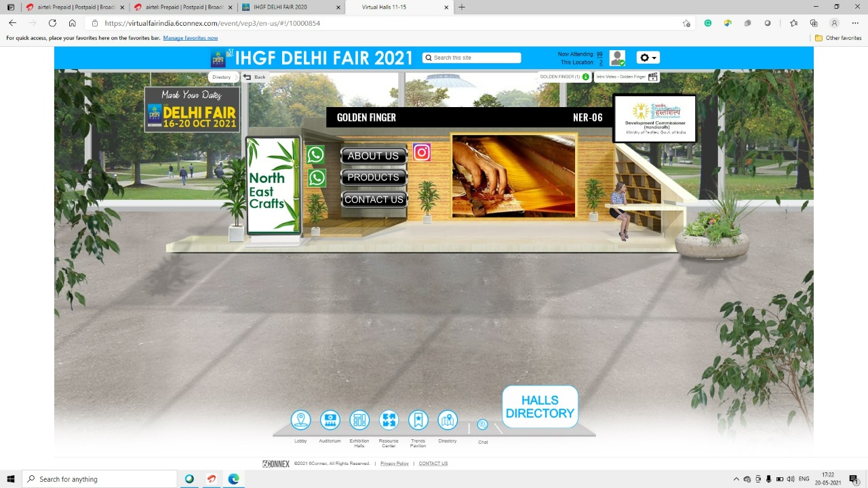The height and width of the screenshot is (488, 868).
Task: Go to the Auditorium icon
Action: pos(330,420)
